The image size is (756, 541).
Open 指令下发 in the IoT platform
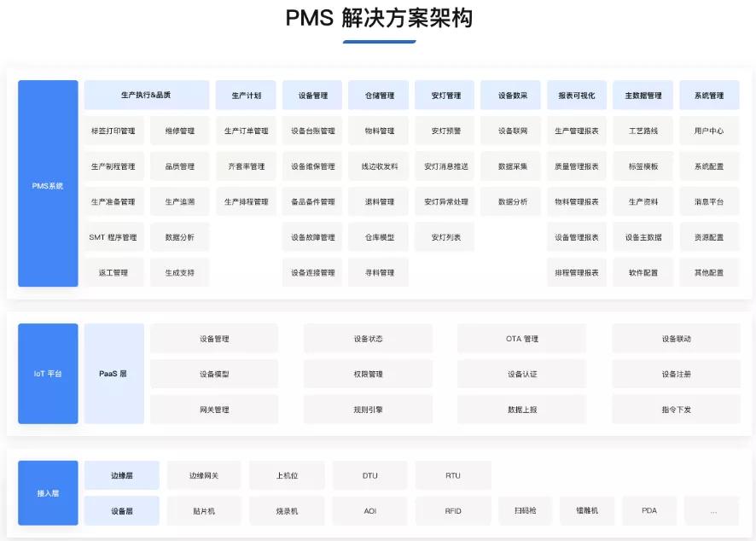(x=676, y=409)
